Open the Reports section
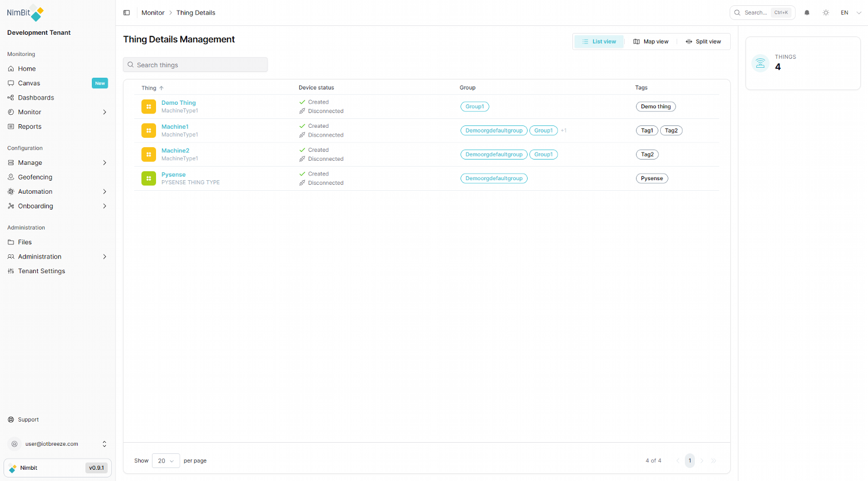Viewport: 868px width, 481px height. pyautogui.click(x=28, y=127)
